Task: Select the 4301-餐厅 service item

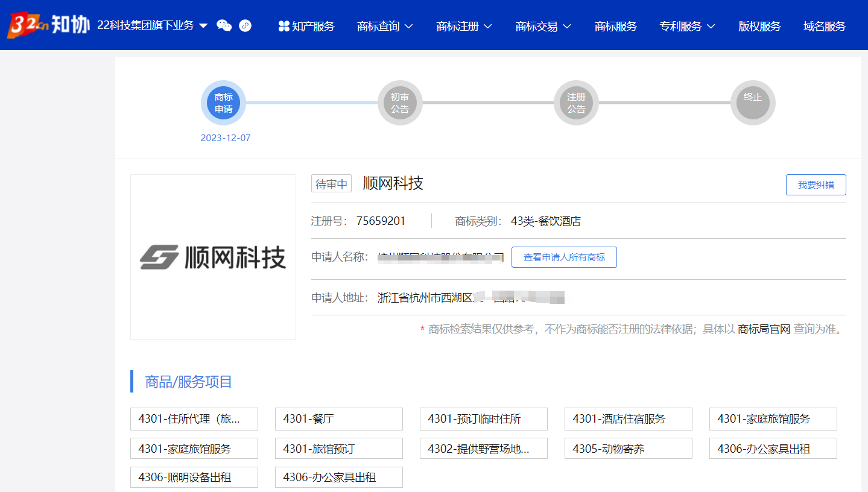Action: (339, 418)
